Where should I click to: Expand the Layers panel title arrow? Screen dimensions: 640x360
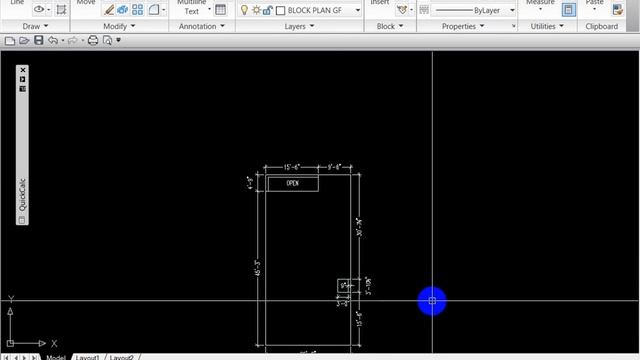(312, 26)
